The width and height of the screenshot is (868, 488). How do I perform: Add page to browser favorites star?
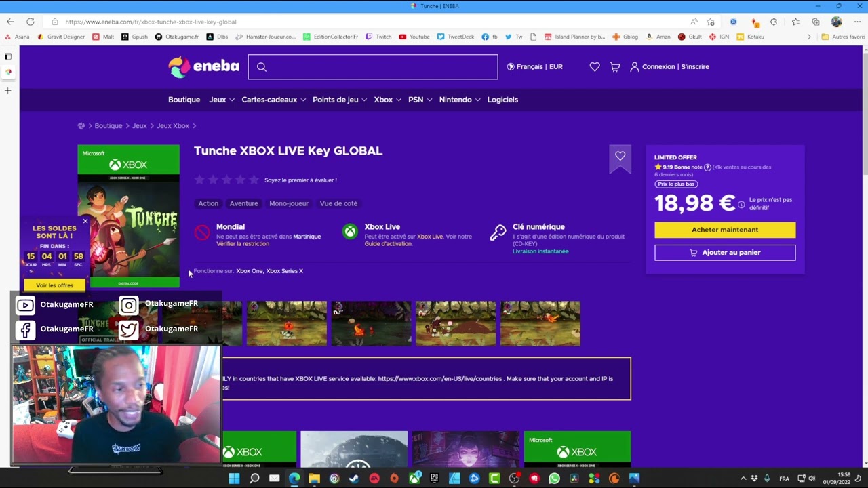coord(711,22)
